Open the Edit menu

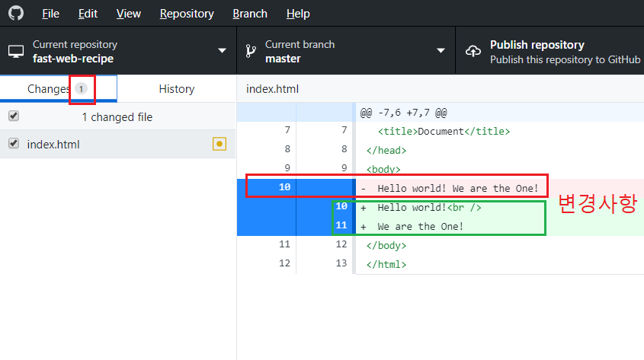pos(88,14)
